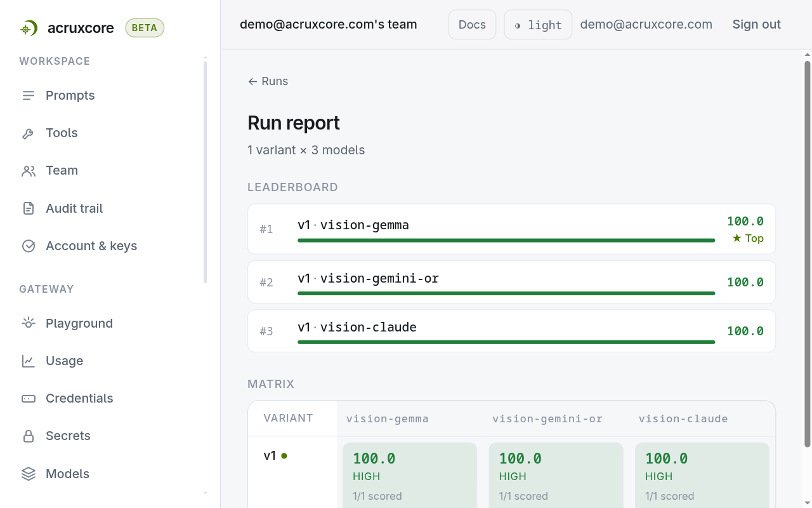Click the vision-gemma matrix column header
The width and height of the screenshot is (812, 508).
(x=388, y=419)
